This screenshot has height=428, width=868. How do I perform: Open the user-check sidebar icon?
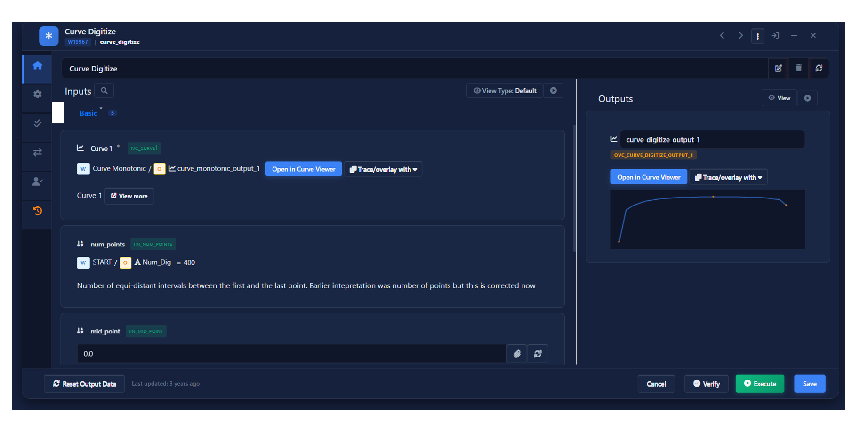38,182
